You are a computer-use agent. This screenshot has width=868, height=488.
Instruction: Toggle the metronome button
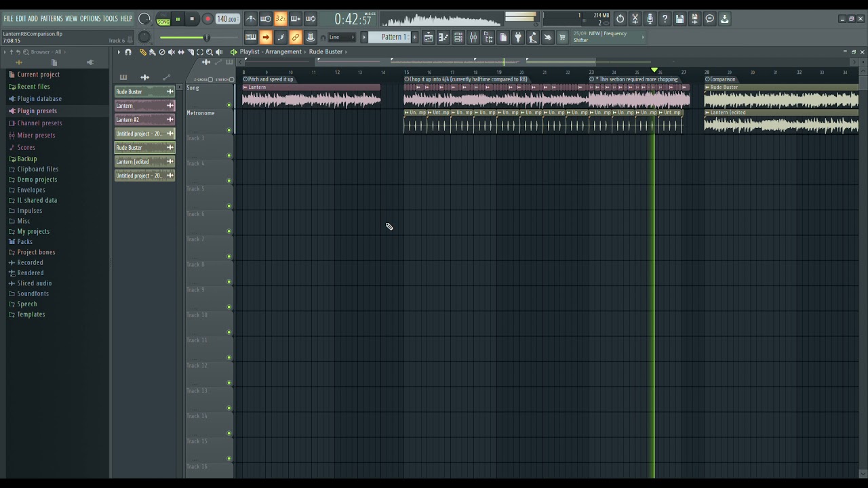pyautogui.click(x=251, y=19)
